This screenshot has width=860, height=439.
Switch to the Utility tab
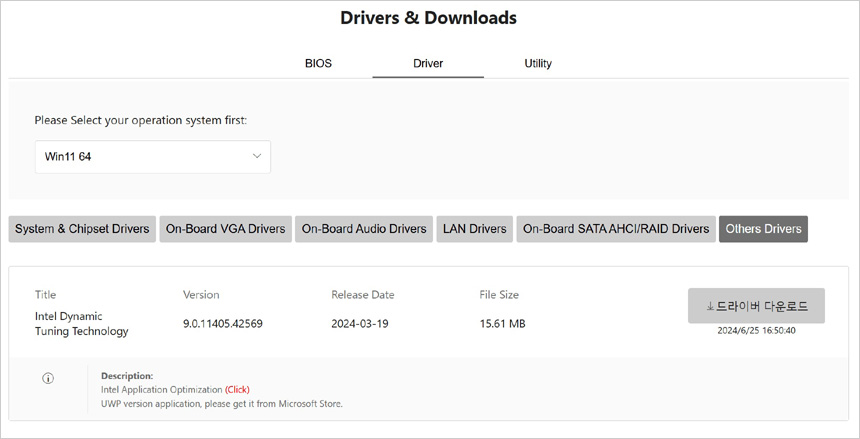pos(538,63)
